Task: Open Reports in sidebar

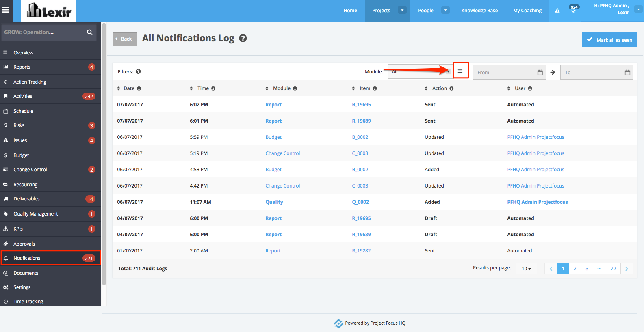Action: [50, 67]
